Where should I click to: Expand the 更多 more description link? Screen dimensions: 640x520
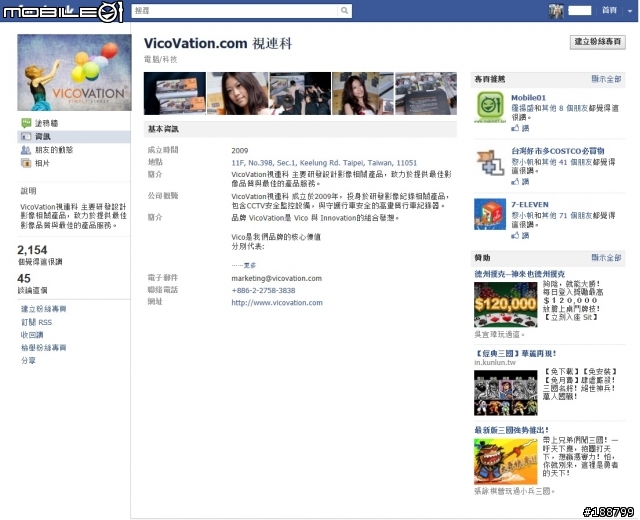click(x=250, y=265)
